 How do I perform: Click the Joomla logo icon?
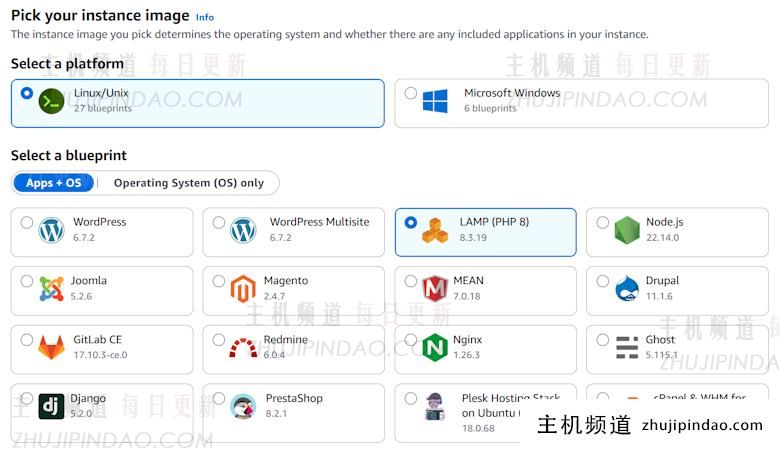(51, 289)
